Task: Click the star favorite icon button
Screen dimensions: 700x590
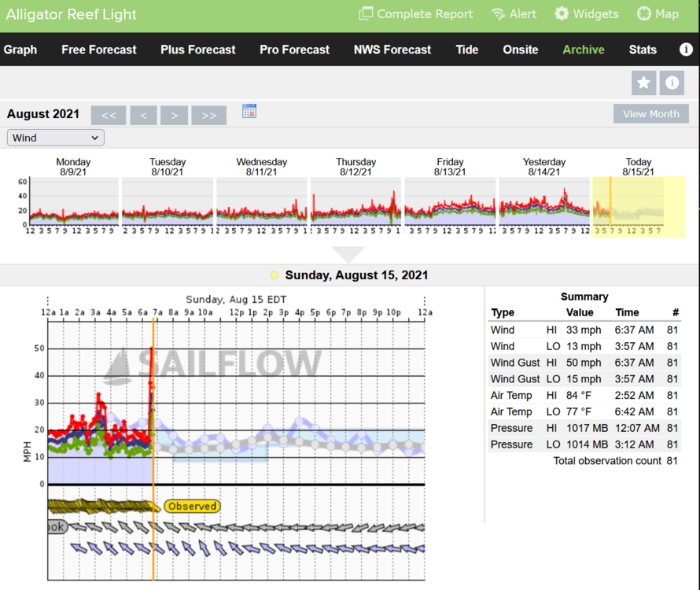Action: click(643, 83)
